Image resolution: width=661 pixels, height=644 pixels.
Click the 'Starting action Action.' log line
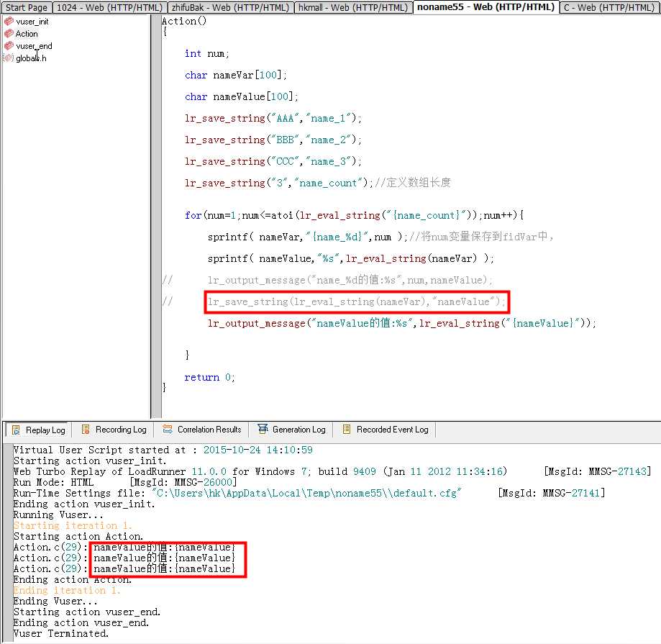pos(78,536)
